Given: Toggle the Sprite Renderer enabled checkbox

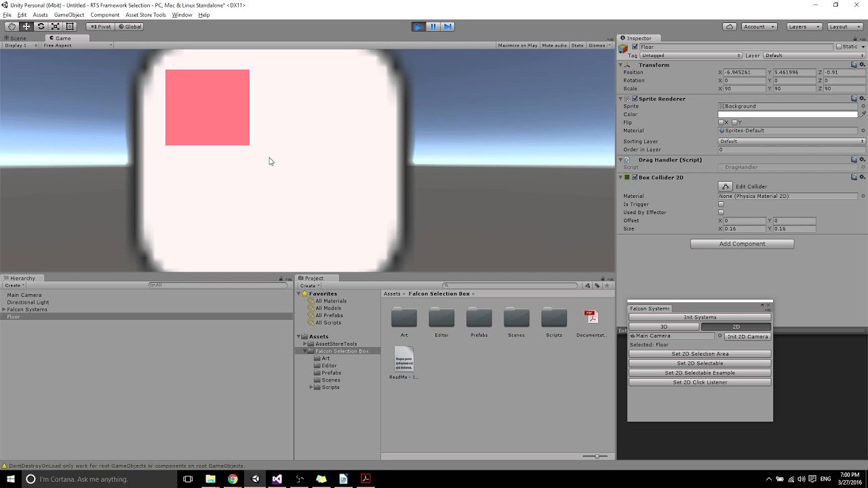Looking at the screenshot, I should click(x=635, y=98).
